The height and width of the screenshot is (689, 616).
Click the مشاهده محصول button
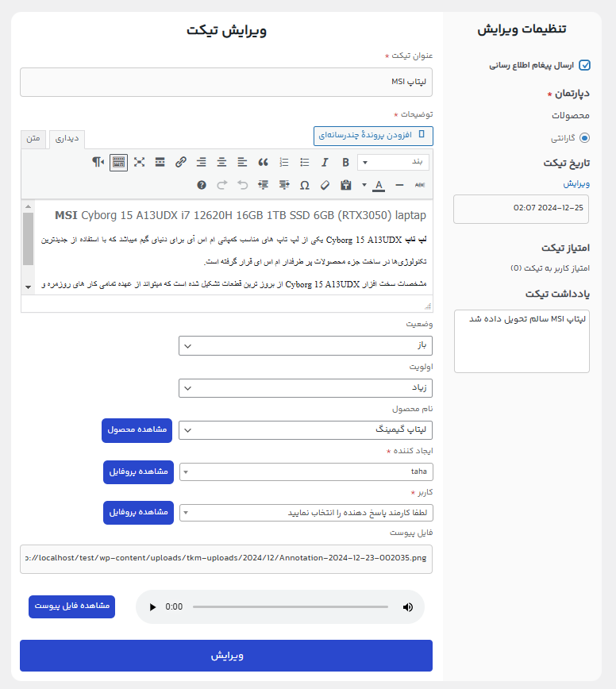[x=137, y=429]
